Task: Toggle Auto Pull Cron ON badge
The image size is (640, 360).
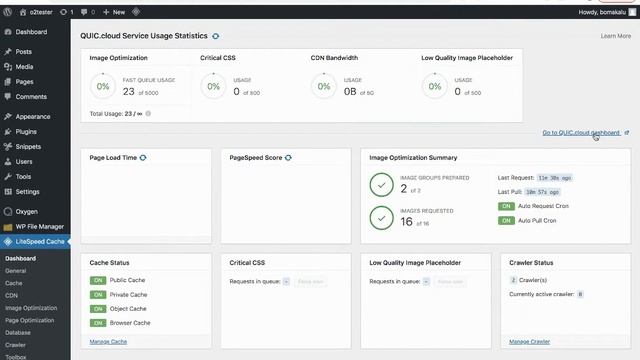Action: point(506,220)
